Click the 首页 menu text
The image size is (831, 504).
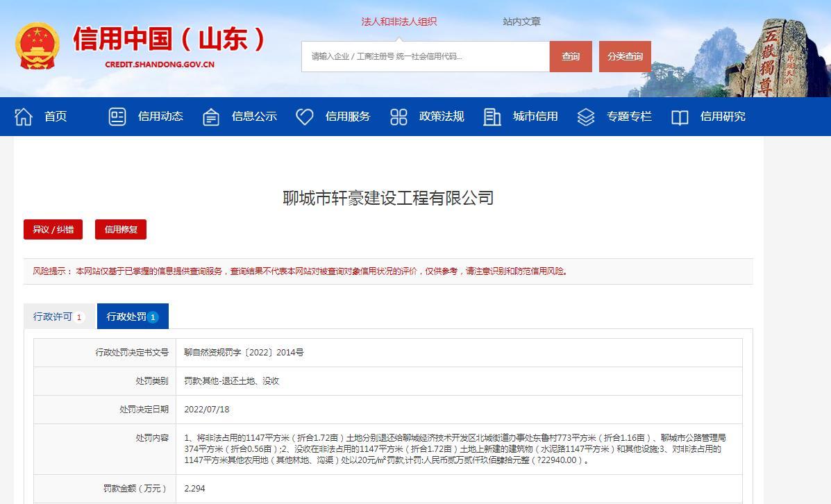[x=56, y=117]
